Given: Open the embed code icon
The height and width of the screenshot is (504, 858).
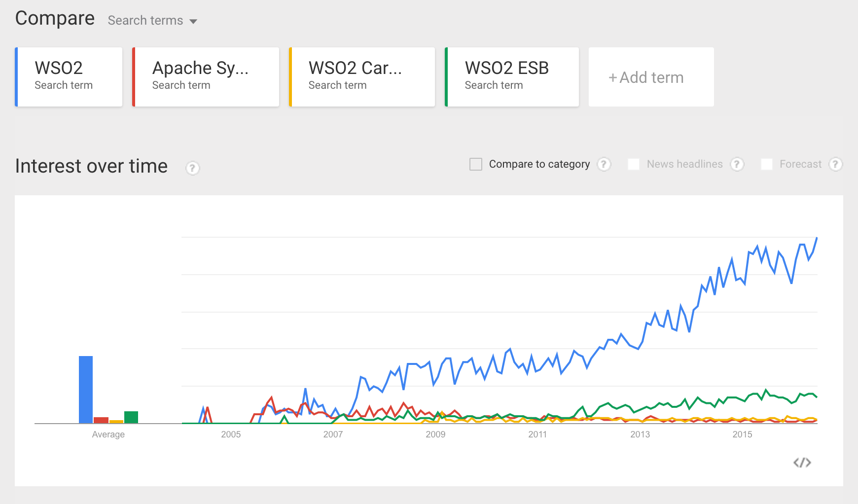Looking at the screenshot, I should [x=802, y=463].
